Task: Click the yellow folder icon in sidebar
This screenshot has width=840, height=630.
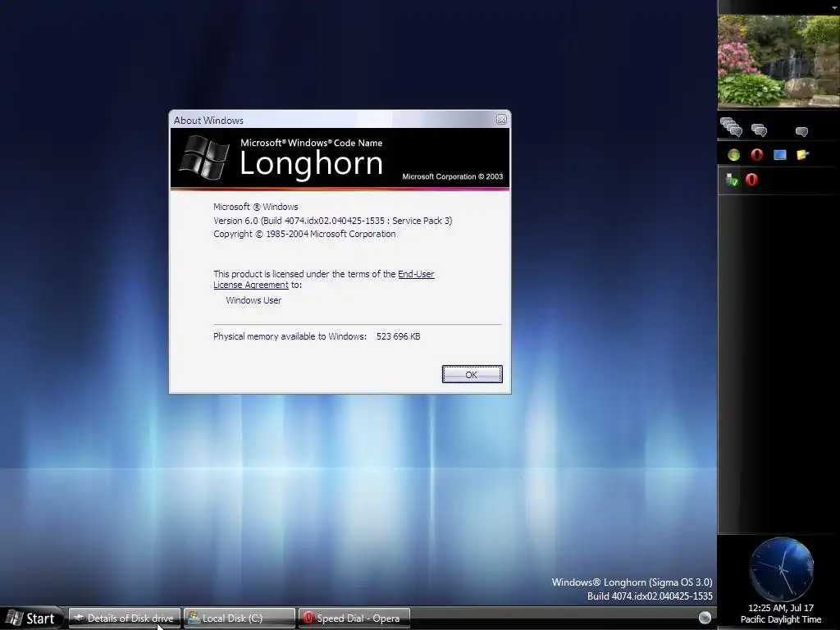Action: click(802, 155)
